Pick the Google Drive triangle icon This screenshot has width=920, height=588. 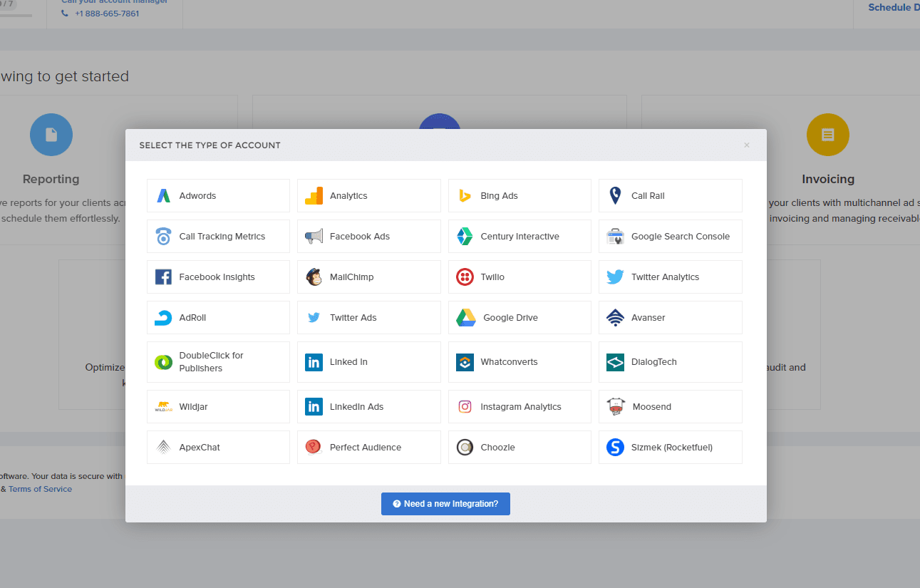466,318
